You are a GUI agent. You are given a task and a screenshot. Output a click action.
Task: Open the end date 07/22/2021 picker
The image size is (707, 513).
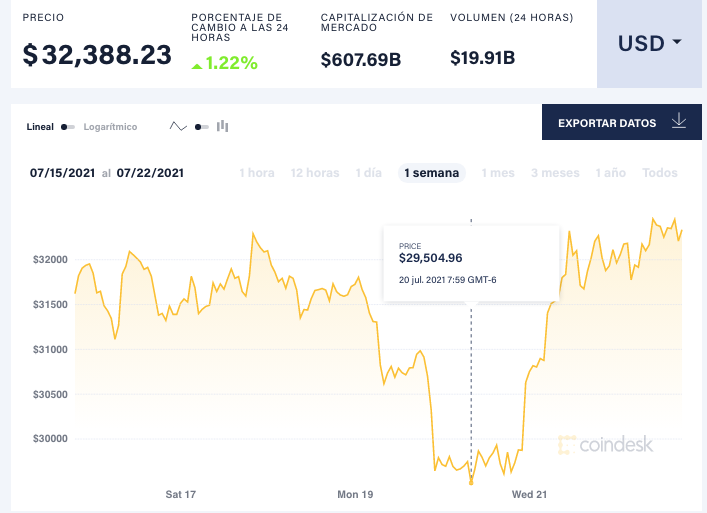pos(149,173)
